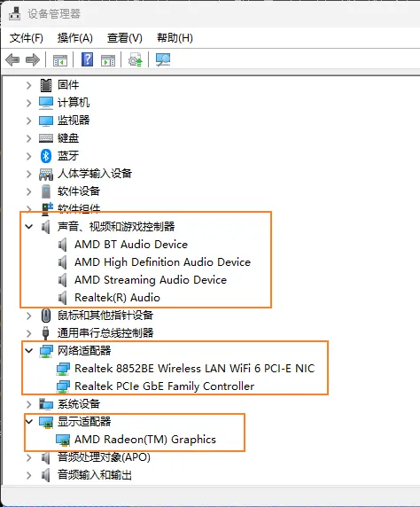Expand the 人体学输入设备 category arrow
The height and width of the screenshot is (507, 420).
click(28, 175)
